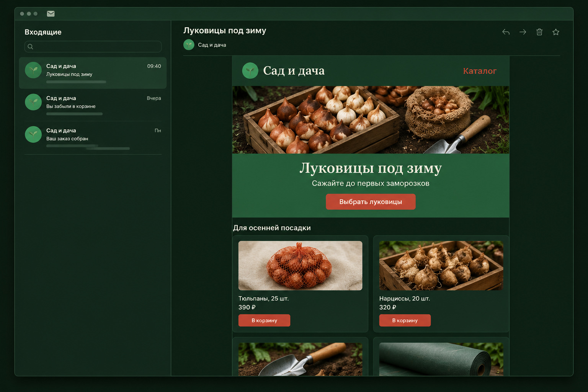Click the search magnifier icon

point(31,47)
